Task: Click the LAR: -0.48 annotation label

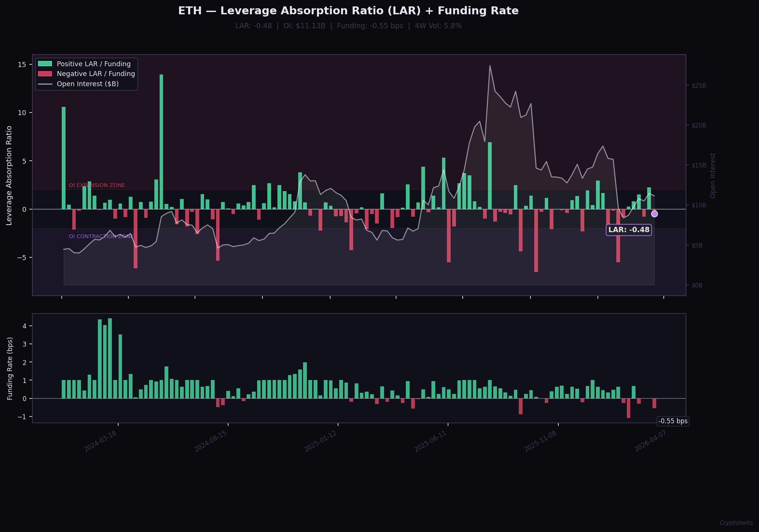Action: (629, 230)
